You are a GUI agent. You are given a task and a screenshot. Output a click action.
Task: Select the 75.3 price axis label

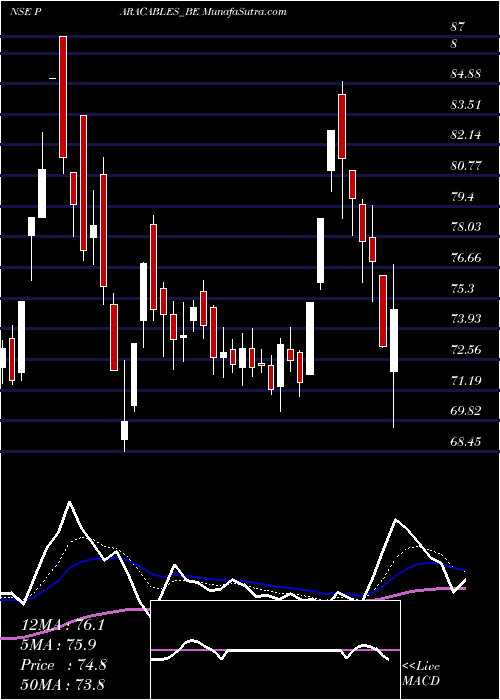(x=462, y=288)
